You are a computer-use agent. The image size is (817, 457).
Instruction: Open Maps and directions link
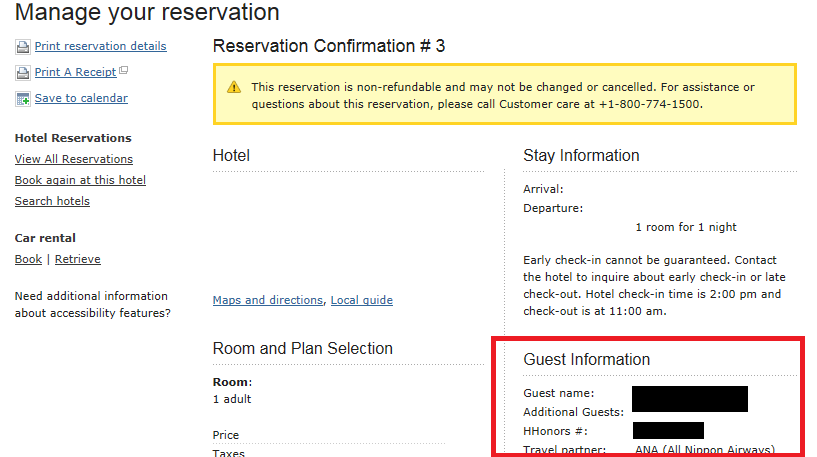click(x=268, y=300)
